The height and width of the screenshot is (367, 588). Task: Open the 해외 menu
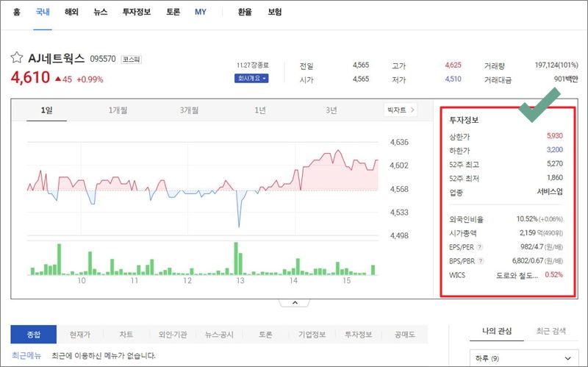tap(71, 12)
